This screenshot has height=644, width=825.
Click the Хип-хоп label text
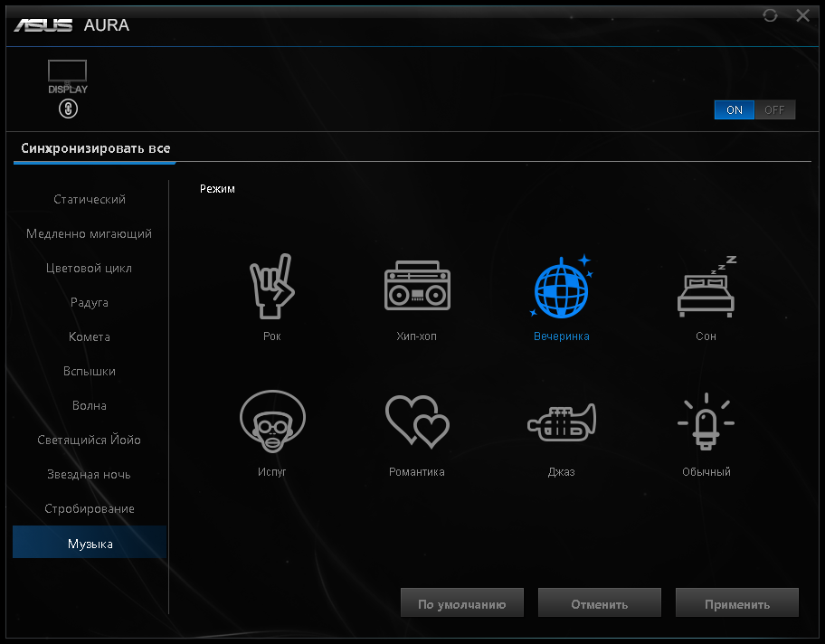(417, 336)
